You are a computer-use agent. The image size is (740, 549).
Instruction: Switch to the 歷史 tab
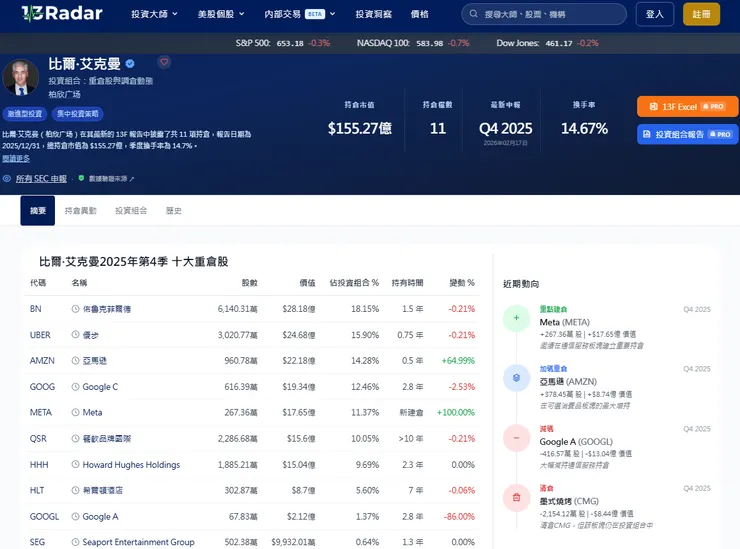point(174,211)
